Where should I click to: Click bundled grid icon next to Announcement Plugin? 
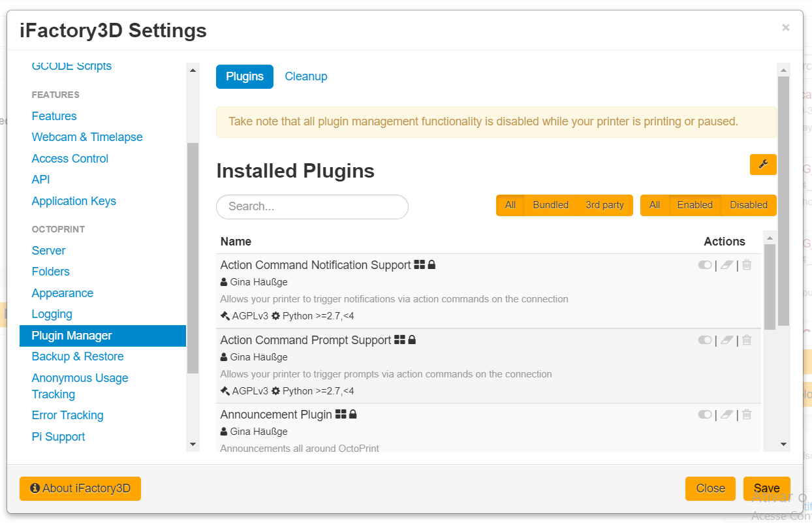point(341,415)
